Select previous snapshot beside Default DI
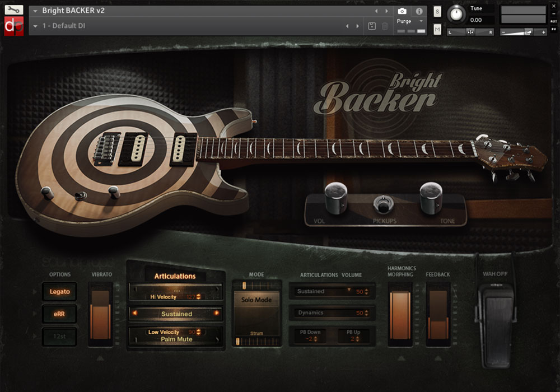The width and height of the screenshot is (560, 392). 347,26
